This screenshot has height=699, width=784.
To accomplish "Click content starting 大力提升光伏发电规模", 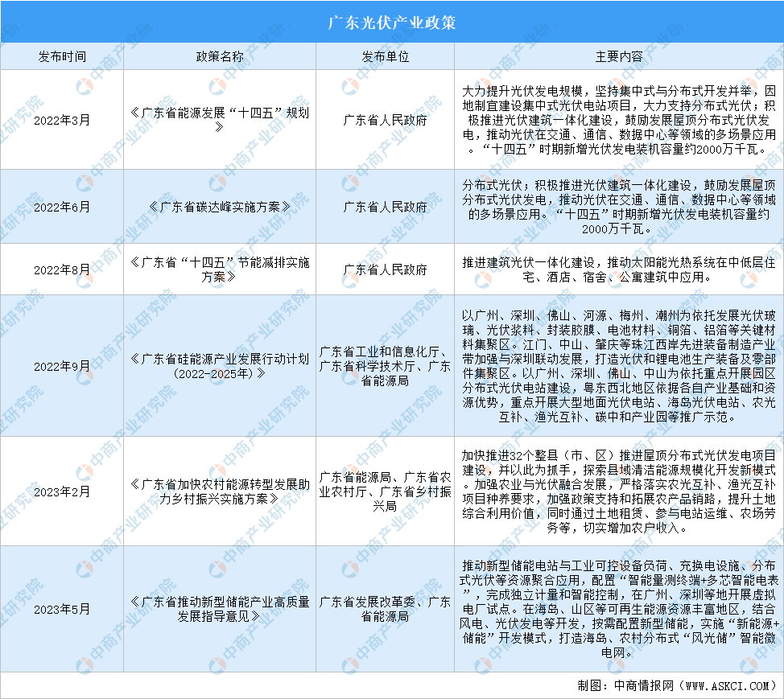I will (619, 120).
